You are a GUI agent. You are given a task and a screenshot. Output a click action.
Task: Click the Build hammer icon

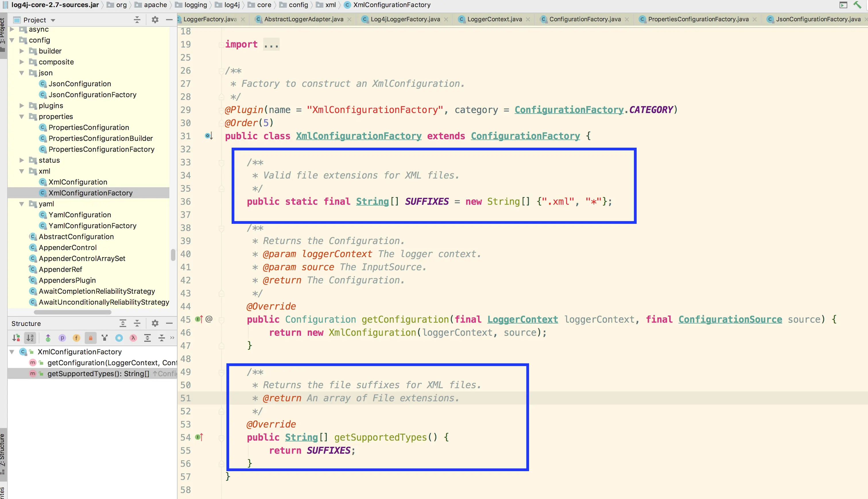click(x=857, y=5)
